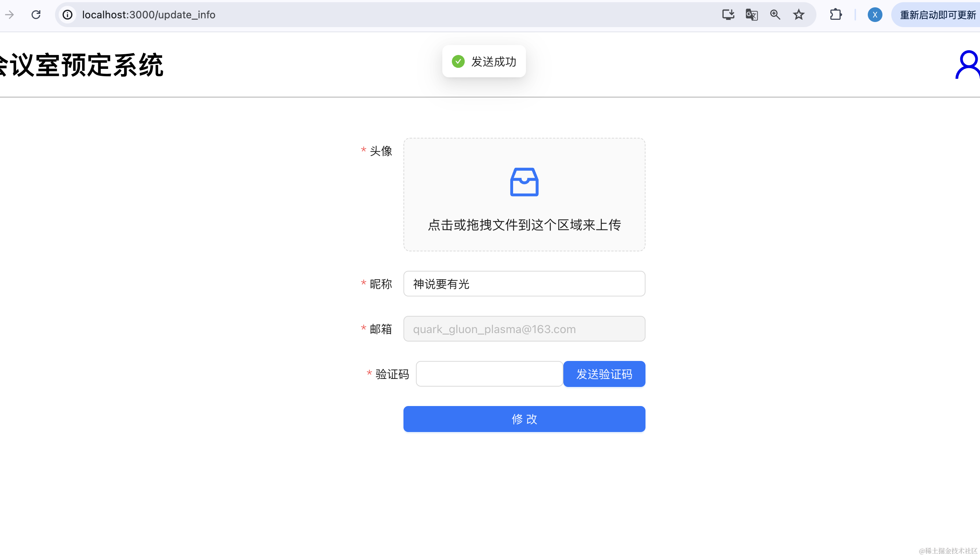Click the disabled 邮箱 email field

click(x=524, y=329)
